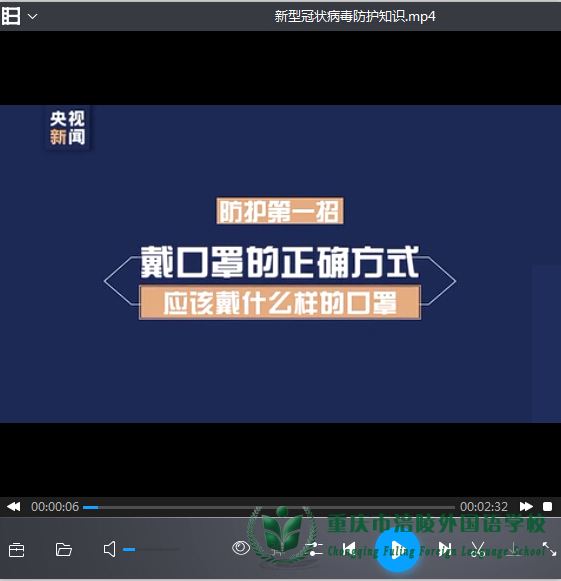Fast forward using the double right arrow
This screenshot has width=561, height=581.
(526, 507)
